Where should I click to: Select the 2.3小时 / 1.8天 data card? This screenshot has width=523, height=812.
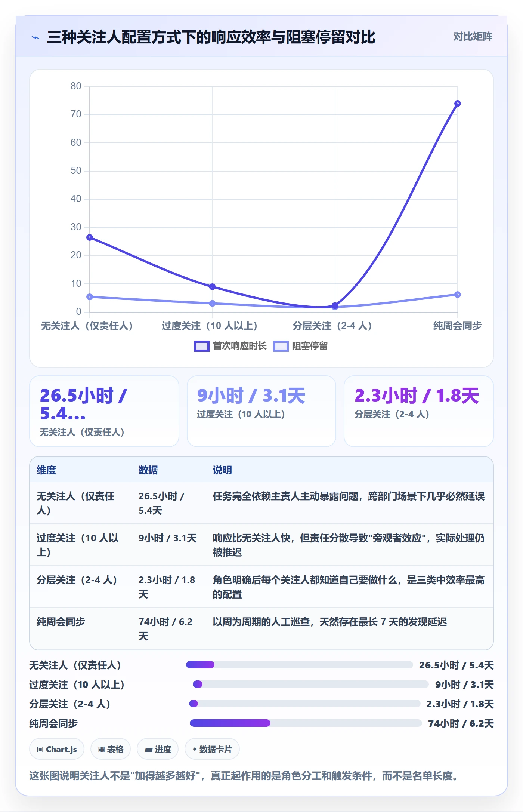(419, 411)
